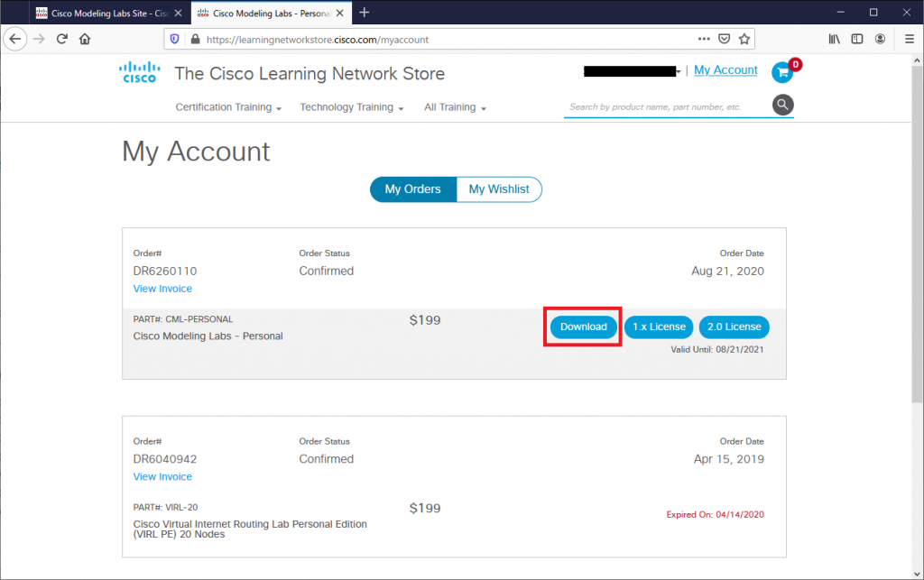
Task: View Invoice for order DR6260110
Action: pos(162,288)
